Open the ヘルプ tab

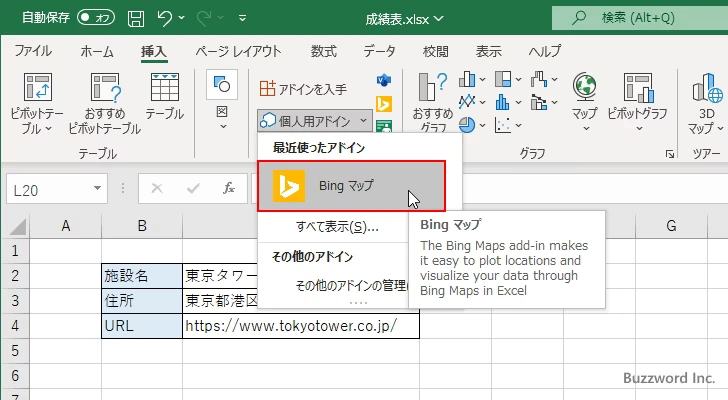click(545, 51)
